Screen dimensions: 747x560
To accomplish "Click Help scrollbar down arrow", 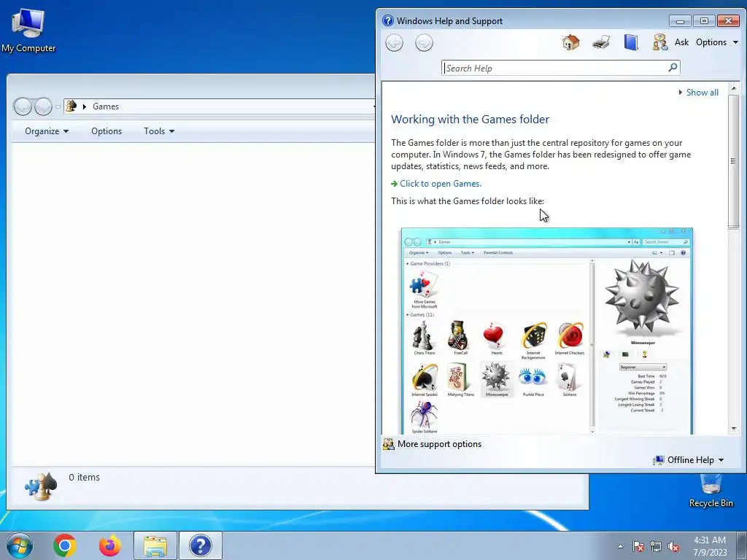I will [734, 429].
